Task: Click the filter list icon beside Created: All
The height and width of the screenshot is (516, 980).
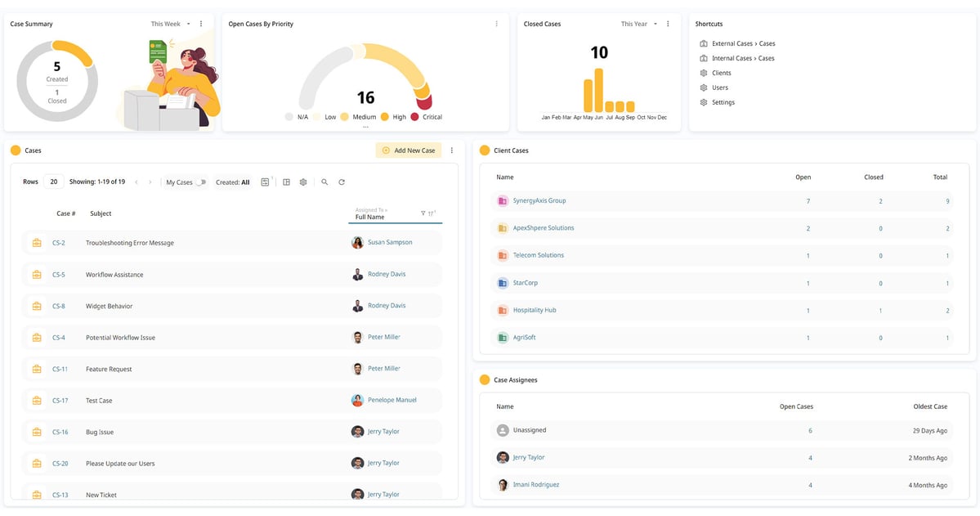Action: (265, 182)
